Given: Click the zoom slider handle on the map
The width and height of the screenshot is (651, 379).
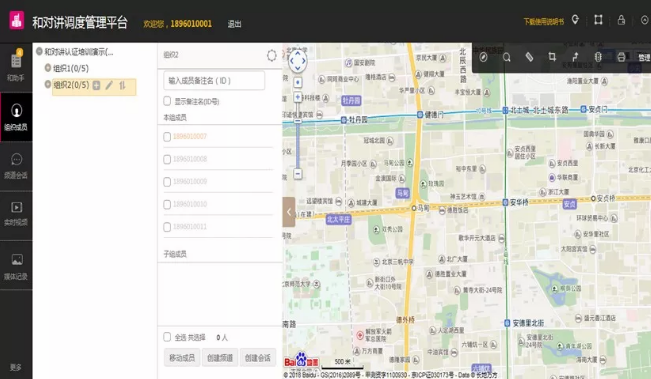Looking at the screenshot, I should 298,121.
